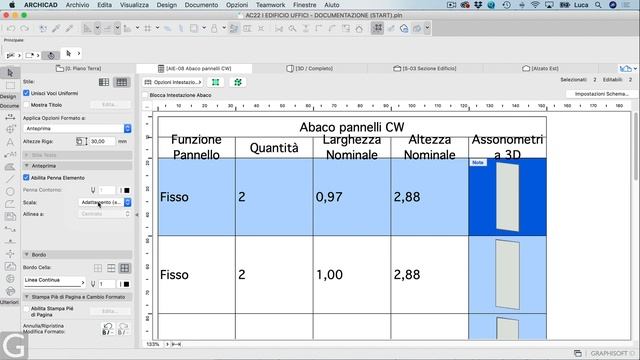This screenshot has height=360, width=640.
Task: Open the Scala dropdown
Action: pyautogui.click(x=105, y=202)
